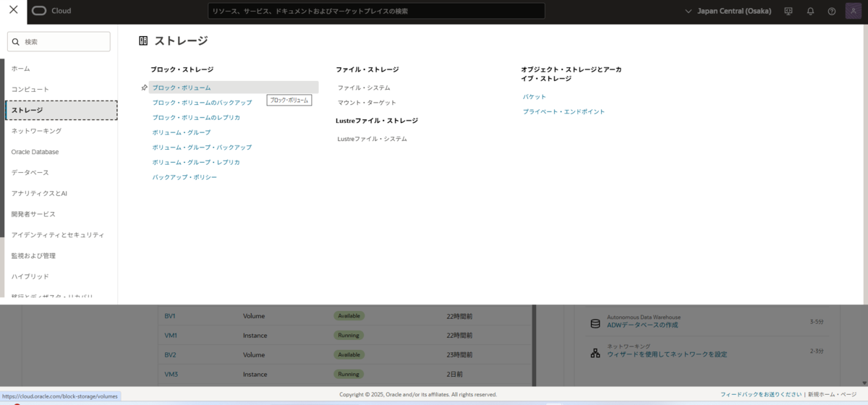Viewport: 868px width, 405px height.
Task: Open ウィザードを使用してネットワークを設定 link
Action: (667, 354)
